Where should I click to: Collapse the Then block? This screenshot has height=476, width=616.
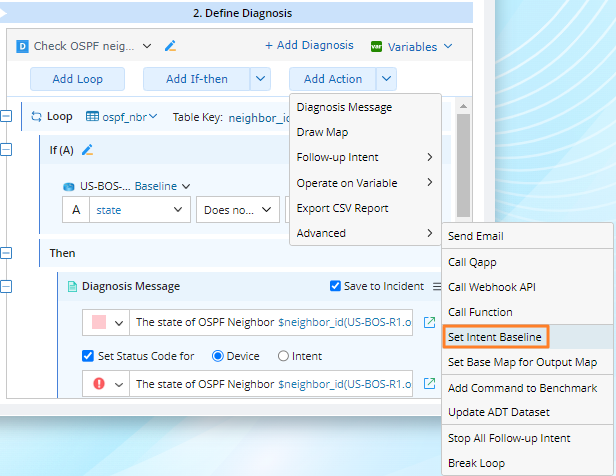coord(6,253)
